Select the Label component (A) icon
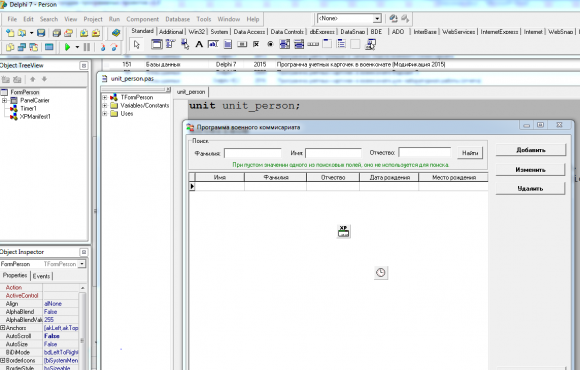 coord(199,44)
